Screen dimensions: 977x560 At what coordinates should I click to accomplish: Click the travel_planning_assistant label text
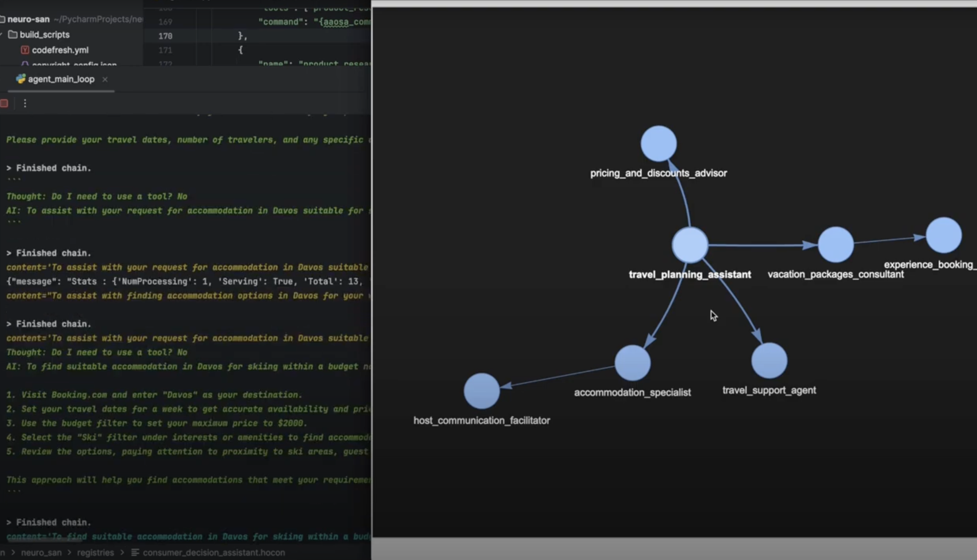[690, 275]
